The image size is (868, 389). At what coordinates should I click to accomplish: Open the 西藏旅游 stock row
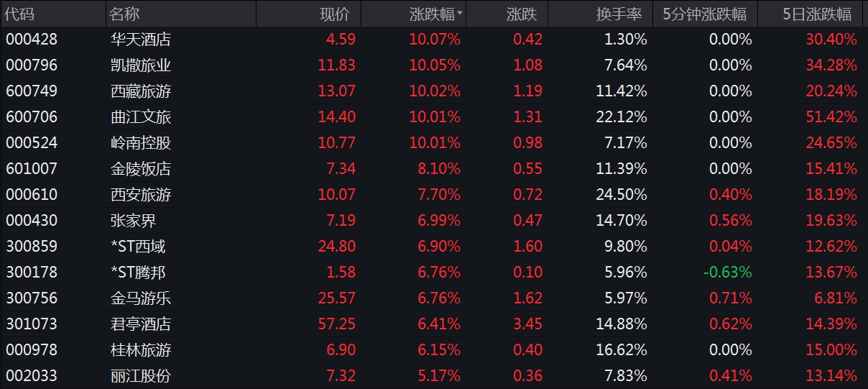434,91
